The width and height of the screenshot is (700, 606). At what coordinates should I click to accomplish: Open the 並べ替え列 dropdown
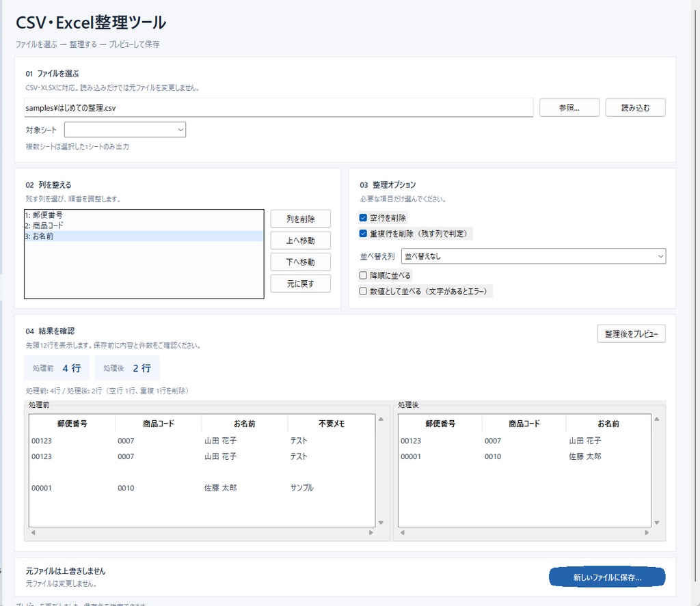coord(533,256)
